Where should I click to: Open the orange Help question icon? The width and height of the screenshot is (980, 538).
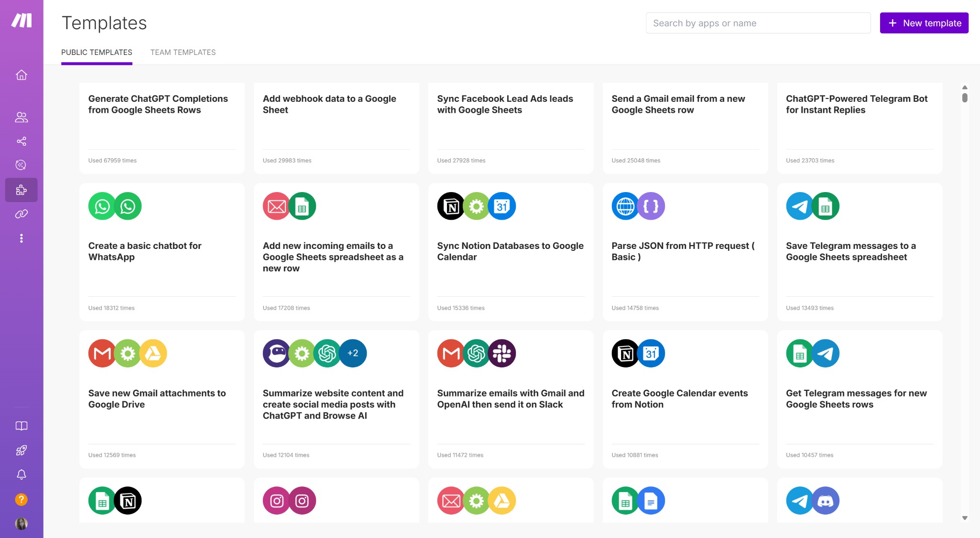(x=22, y=500)
